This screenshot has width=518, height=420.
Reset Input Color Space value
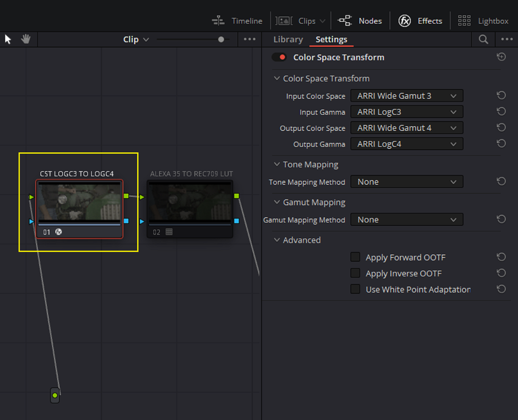coord(501,96)
